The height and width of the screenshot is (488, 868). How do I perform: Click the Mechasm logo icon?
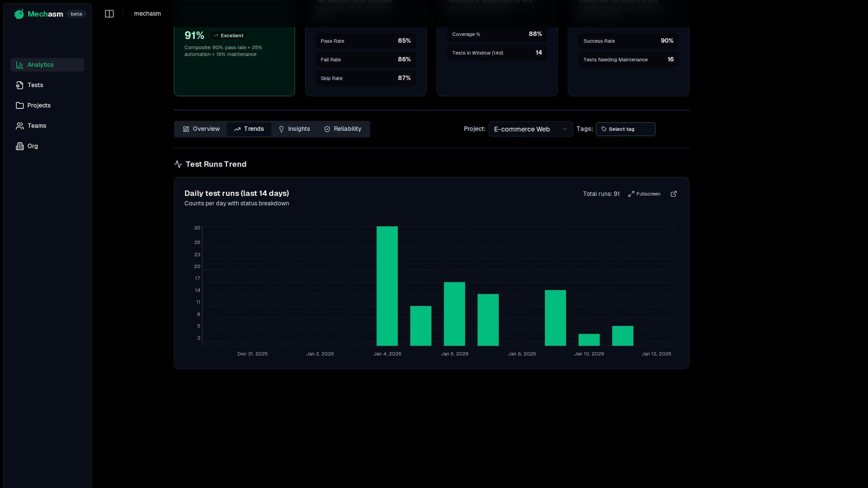[x=19, y=14]
